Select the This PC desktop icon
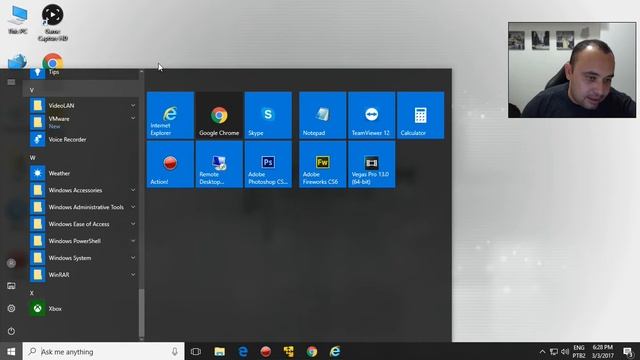The width and height of the screenshot is (640, 360). [x=18, y=20]
